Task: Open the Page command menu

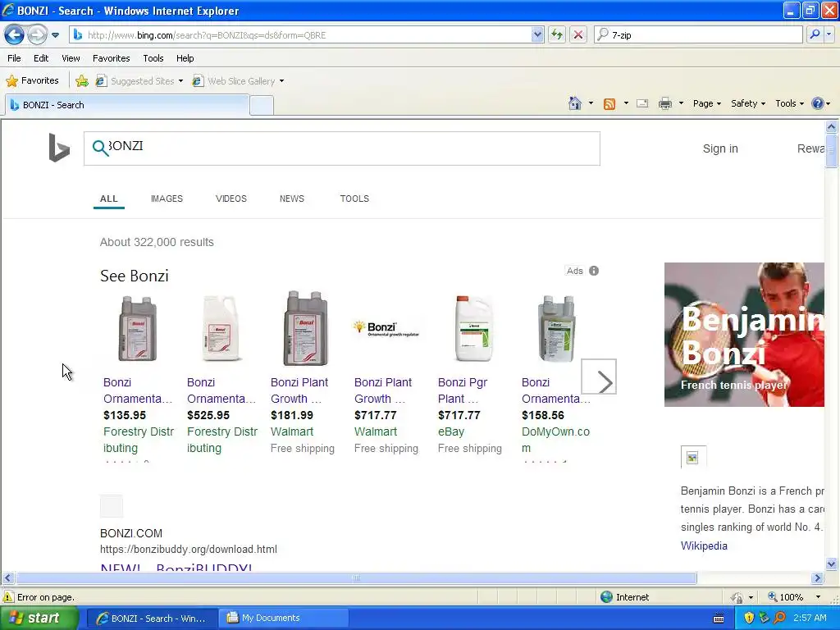Action: (x=706, y=103)
